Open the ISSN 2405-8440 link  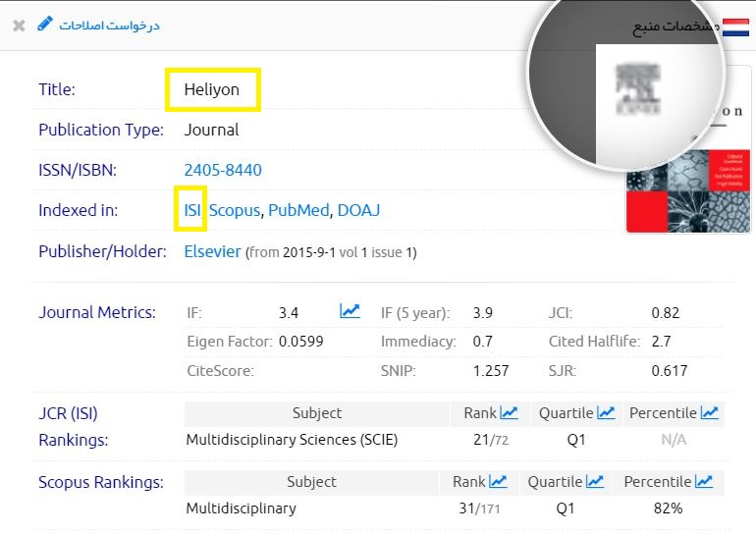(x=223, y=170)
